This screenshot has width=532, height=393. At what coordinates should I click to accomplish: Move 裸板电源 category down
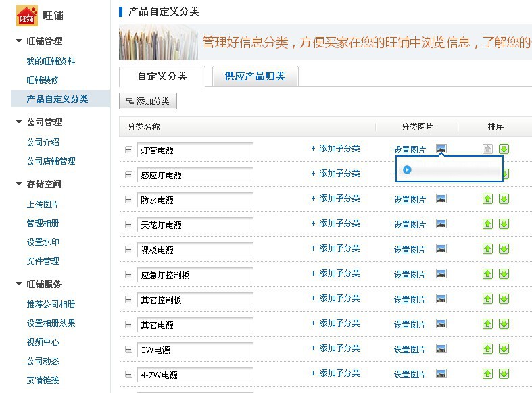click(x=504, y=249)
